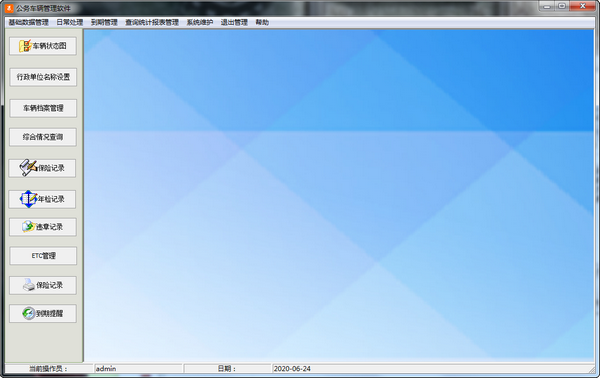600x378 pixels.
Task: Click the 日期 label in status bar
Action: 227,369
